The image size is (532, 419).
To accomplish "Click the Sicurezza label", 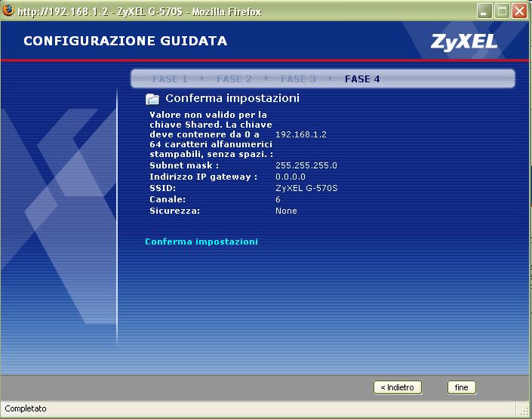I will pos(175,211).
